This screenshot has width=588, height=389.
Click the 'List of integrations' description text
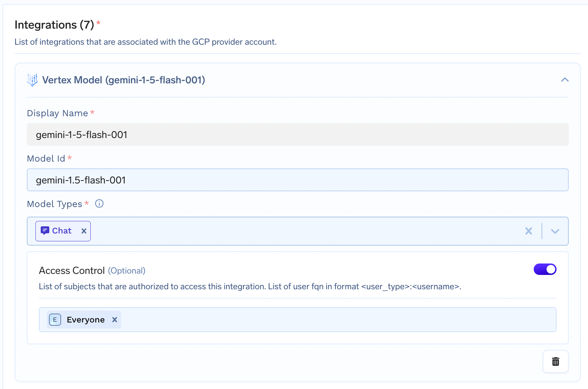145,42
